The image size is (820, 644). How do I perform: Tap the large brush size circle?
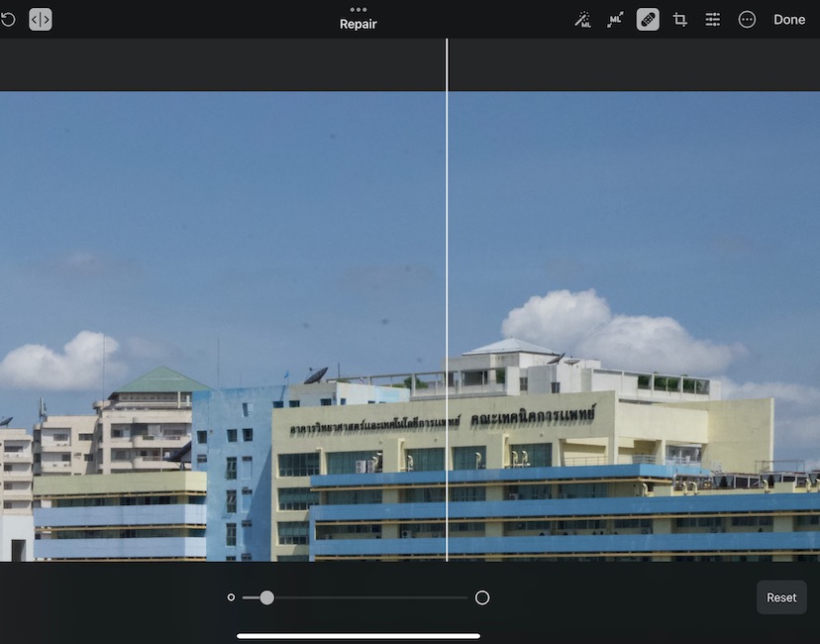coord(482,597)
